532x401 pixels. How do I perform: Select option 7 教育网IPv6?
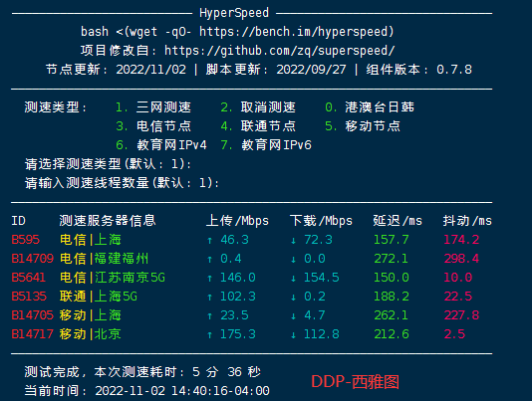click(266, 145)
